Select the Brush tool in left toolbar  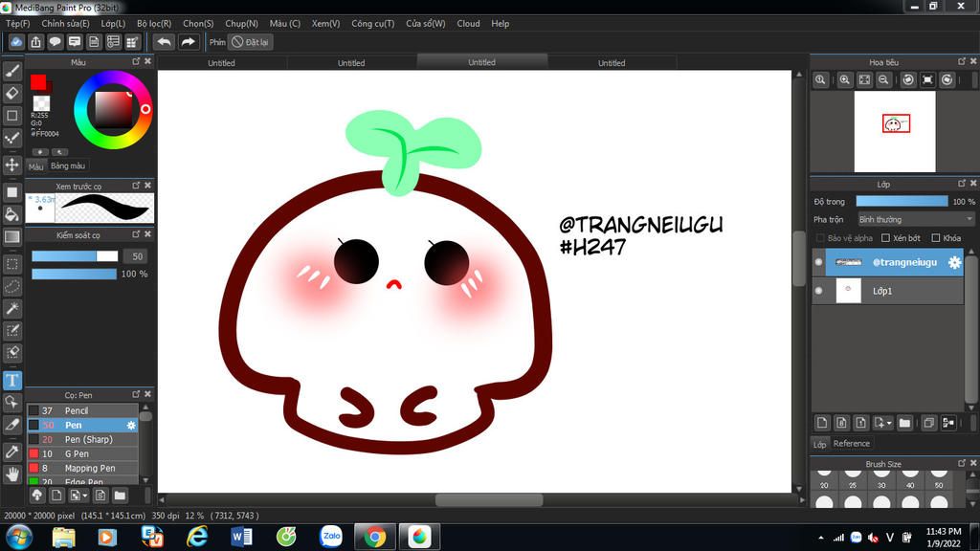point(11,71)
